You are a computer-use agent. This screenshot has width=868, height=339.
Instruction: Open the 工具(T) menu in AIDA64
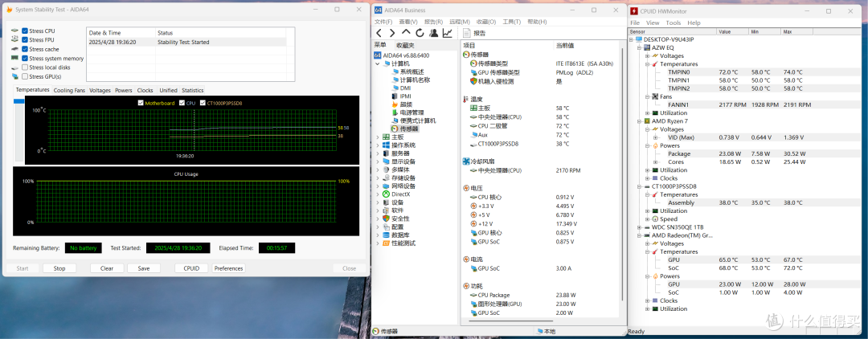(x=511, y=22)
